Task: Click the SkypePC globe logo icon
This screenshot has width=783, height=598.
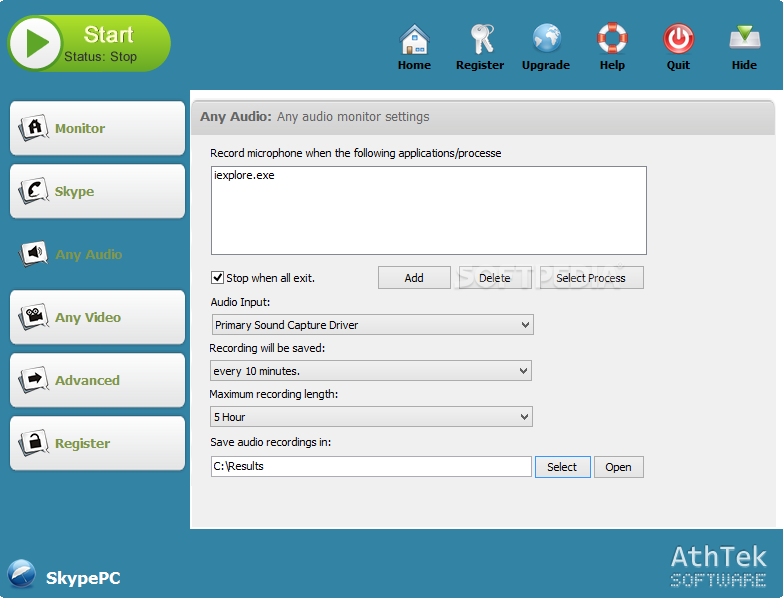Action: click(x=21, y=574)
